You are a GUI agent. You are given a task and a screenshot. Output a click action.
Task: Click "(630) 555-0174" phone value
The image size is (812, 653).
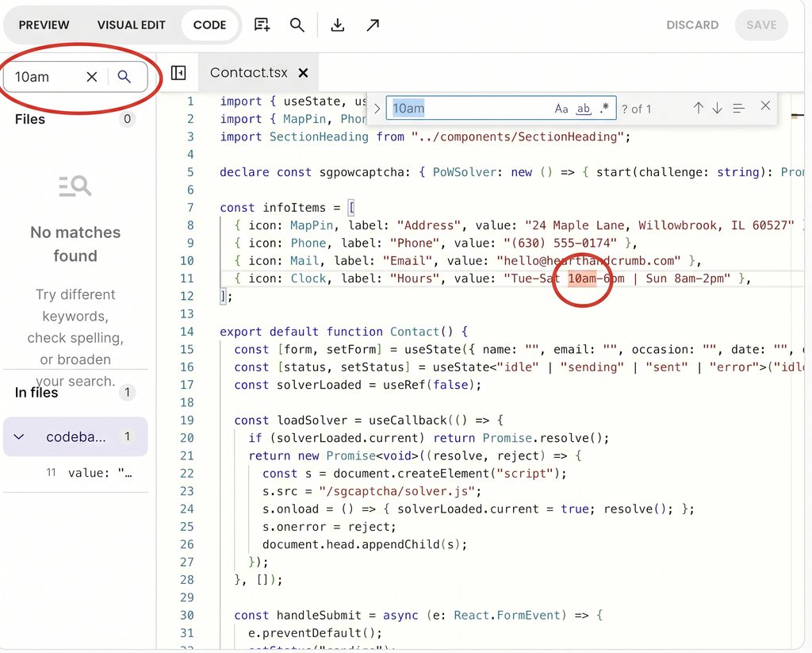click(561, 243)
